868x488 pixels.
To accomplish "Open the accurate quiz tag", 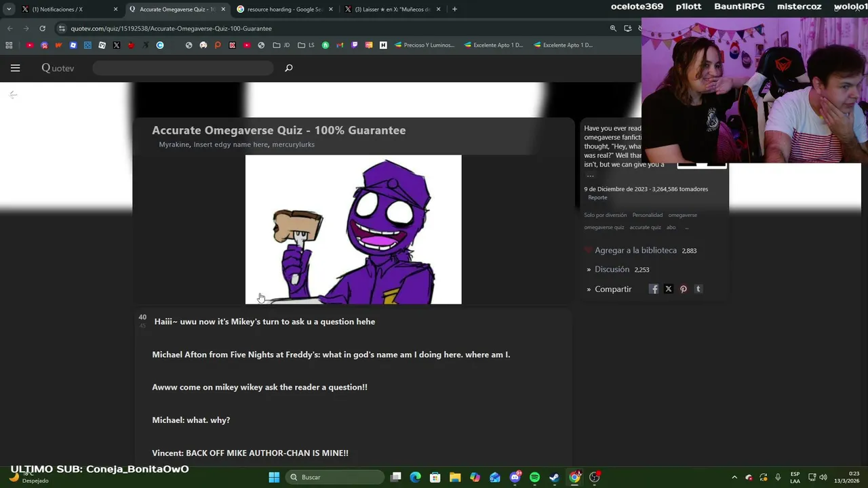I will 645,228.
